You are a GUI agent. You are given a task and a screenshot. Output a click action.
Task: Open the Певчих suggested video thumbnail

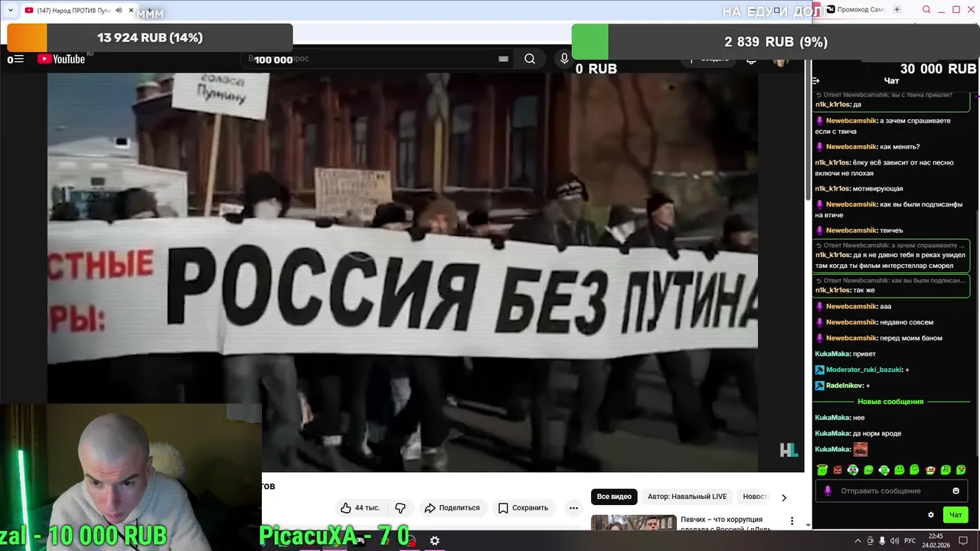coord(634,522)
